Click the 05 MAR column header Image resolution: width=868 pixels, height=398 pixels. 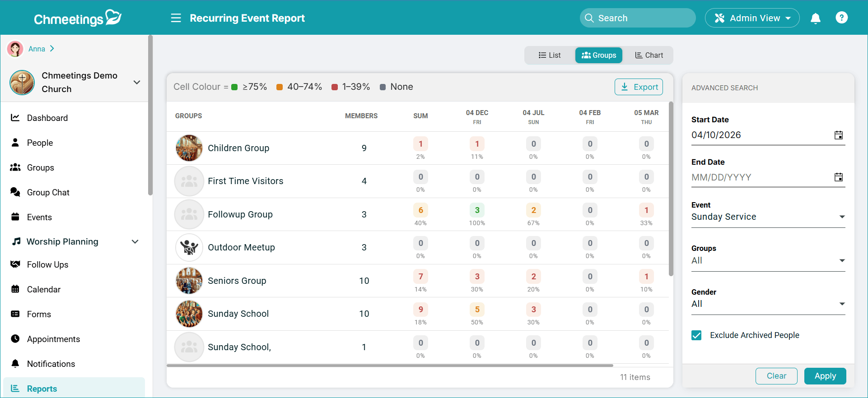click(x=646, y=116)
